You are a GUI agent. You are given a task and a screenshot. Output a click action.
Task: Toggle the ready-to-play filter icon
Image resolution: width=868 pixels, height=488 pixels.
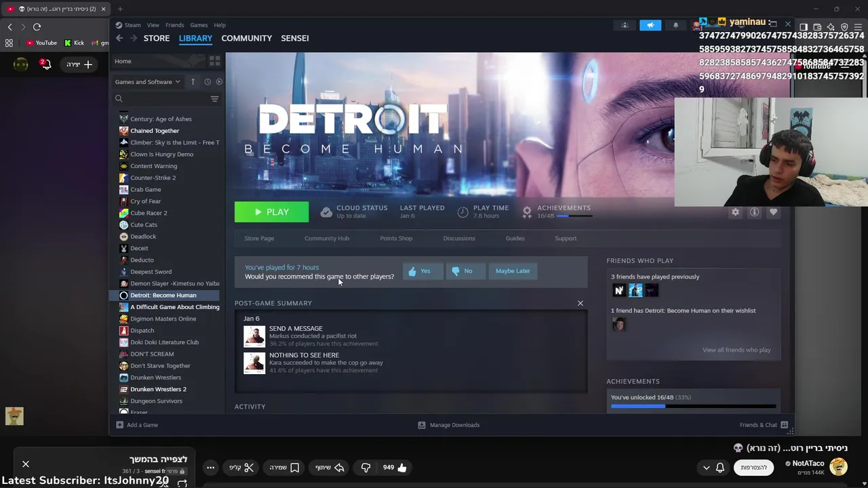point(218,81)
